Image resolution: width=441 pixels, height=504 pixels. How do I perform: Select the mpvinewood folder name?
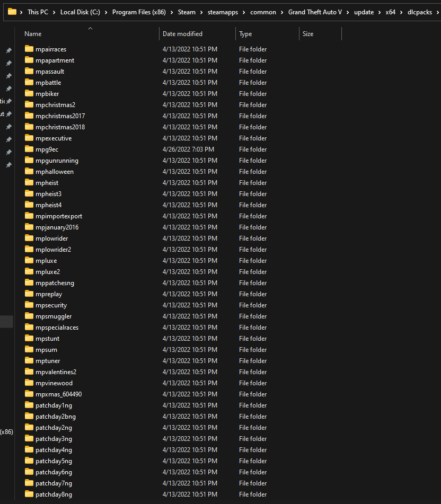(x=54, y=383)
